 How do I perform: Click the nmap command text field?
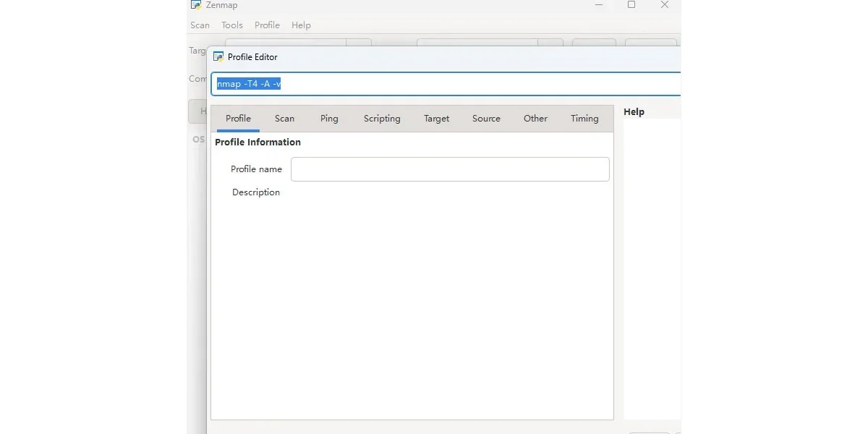coord(446,84)
